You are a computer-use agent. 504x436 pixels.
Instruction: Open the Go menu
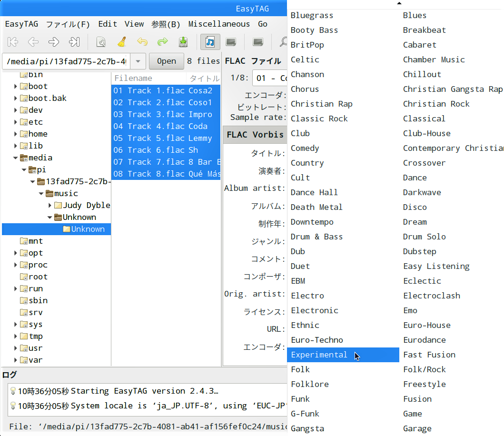[263, 24]
